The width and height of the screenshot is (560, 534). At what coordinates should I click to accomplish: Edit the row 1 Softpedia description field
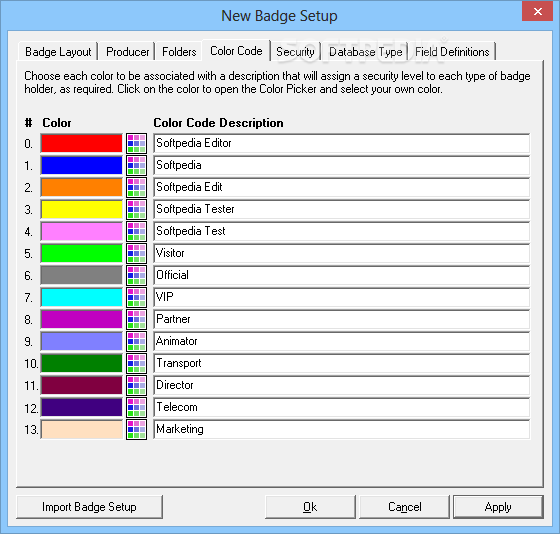coord(341,165)
